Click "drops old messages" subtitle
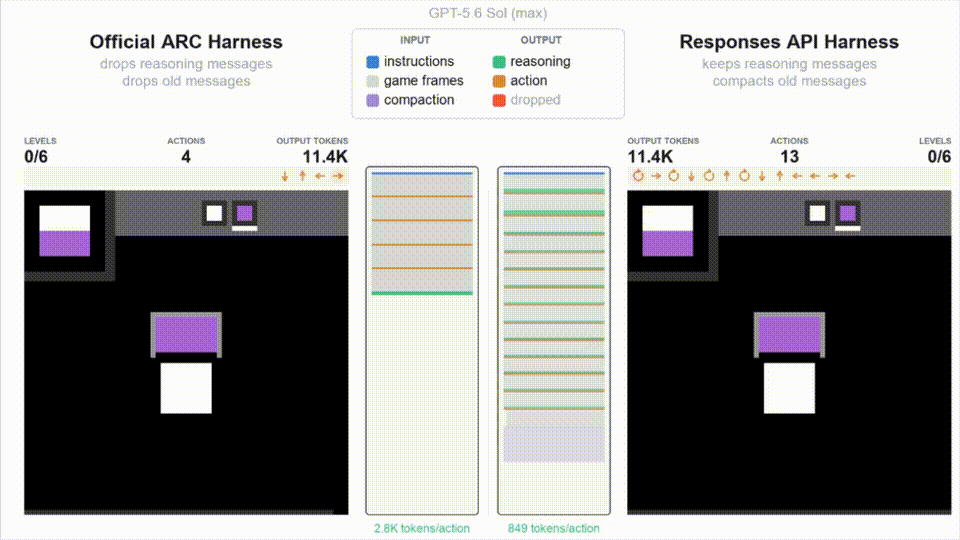960x540 pixels. (186, 81)
